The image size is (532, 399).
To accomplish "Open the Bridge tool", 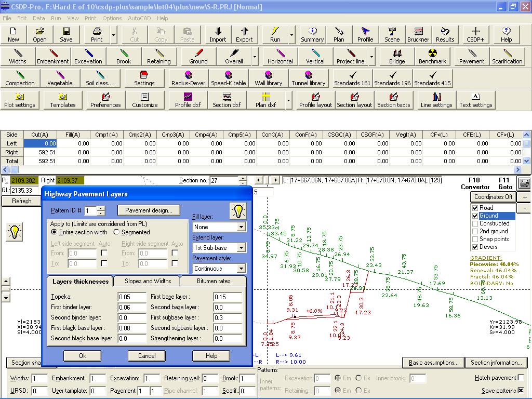I will click(397, 56).
